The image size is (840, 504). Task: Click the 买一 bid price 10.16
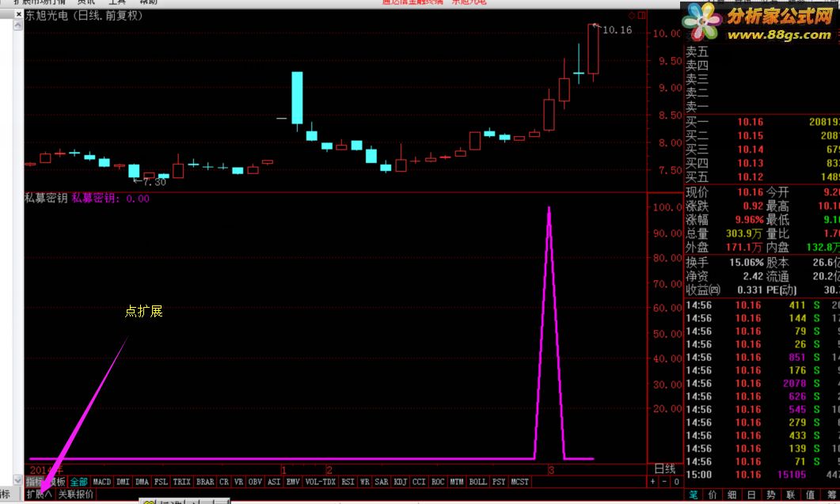coord(750,122)
